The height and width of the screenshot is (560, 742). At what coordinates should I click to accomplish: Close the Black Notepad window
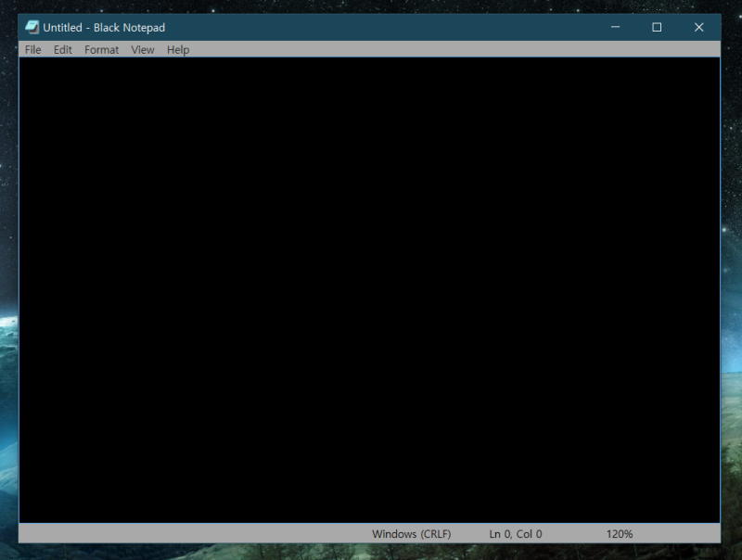point(698,27)
